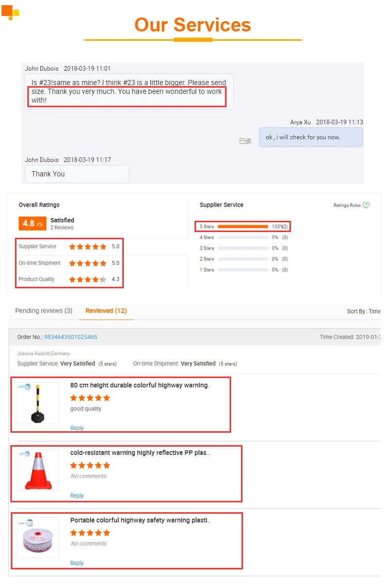Reply to the 'good quality' review
This screenshot has height=588, width=387.
[x=77, y=428]
